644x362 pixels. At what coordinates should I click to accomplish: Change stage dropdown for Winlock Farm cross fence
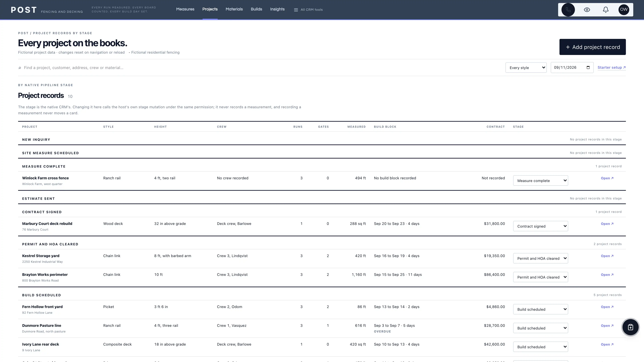pyautogui.click(x=541, y=181)
